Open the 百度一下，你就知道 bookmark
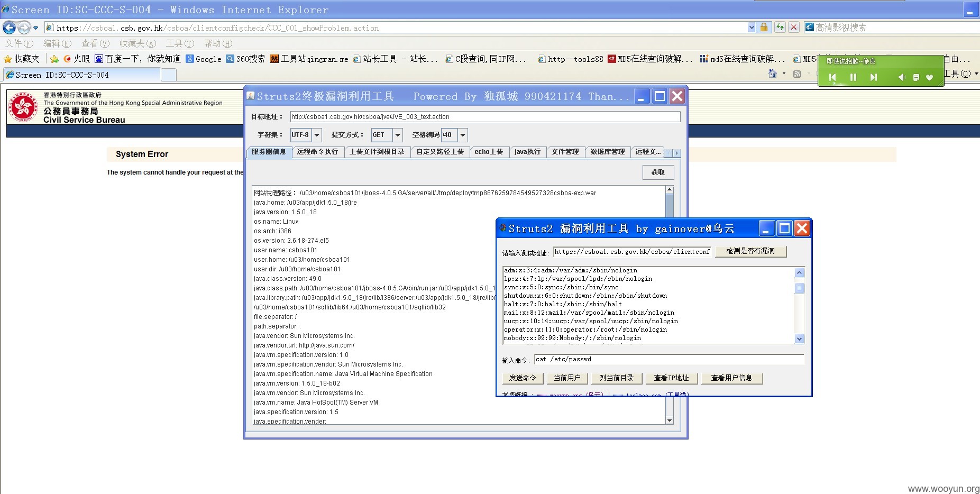This screenshot has width=980, height=494. (x=138, y=59)
